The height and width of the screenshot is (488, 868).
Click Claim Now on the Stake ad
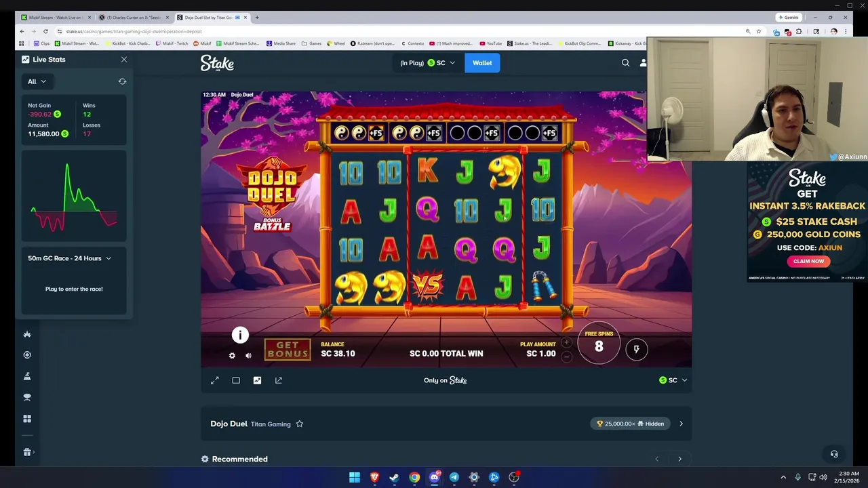(808, 261)
